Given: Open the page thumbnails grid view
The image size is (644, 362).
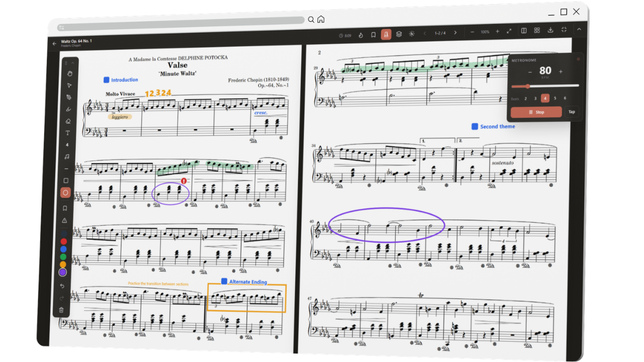Looking at the screenshot, I should pyautogui.click(x=537, y=31).
